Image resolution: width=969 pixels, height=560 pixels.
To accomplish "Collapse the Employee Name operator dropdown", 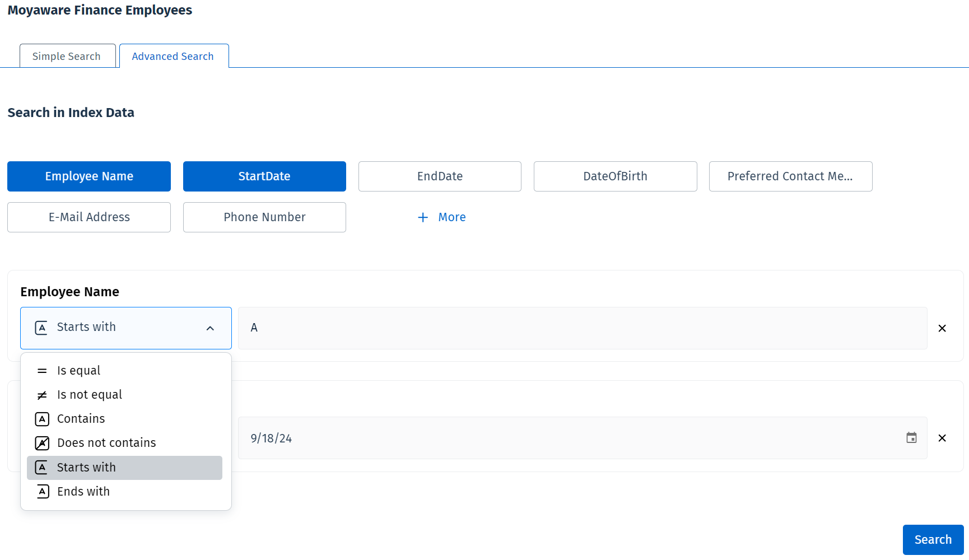I will coord(210,328).
